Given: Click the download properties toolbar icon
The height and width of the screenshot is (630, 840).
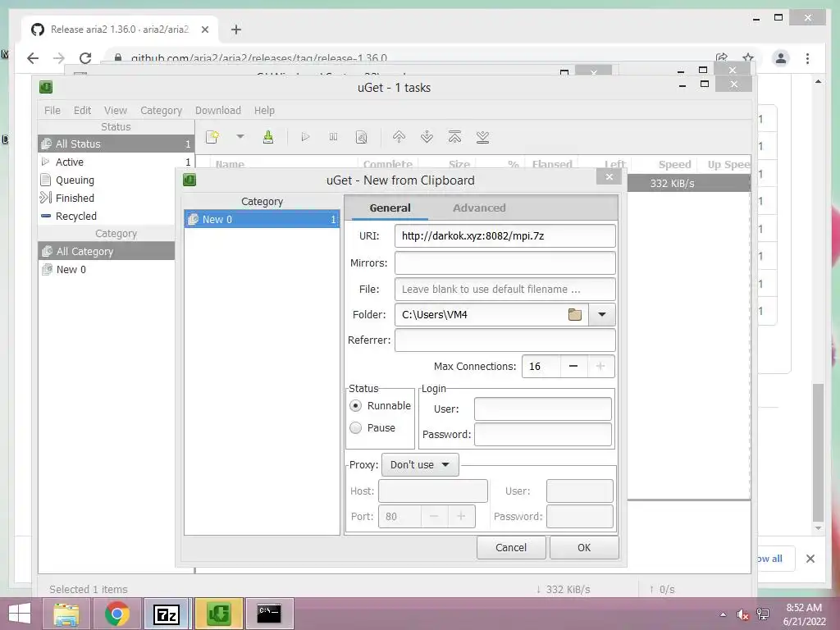Looking at the screenshot, I should (x=362, y=137).
